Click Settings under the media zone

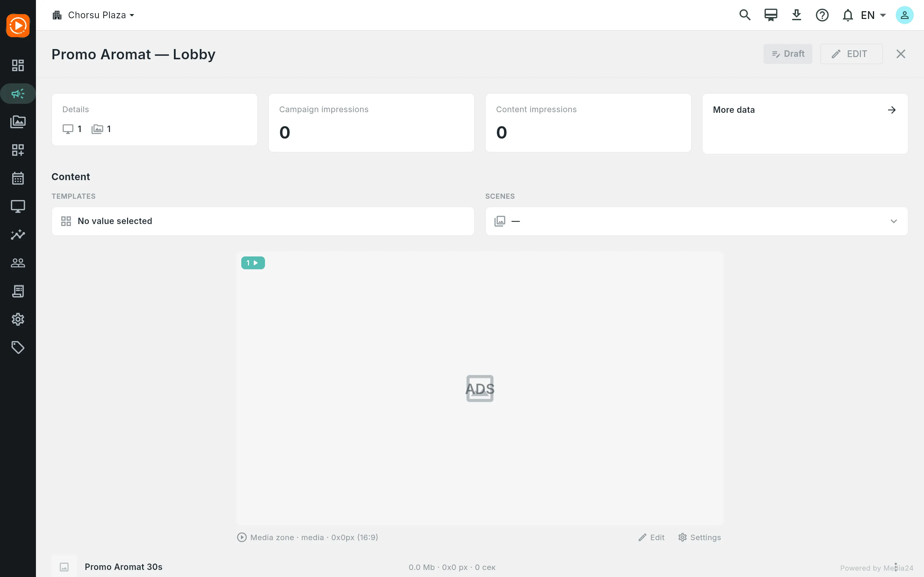pyautogui.click(x=699, y=537)
